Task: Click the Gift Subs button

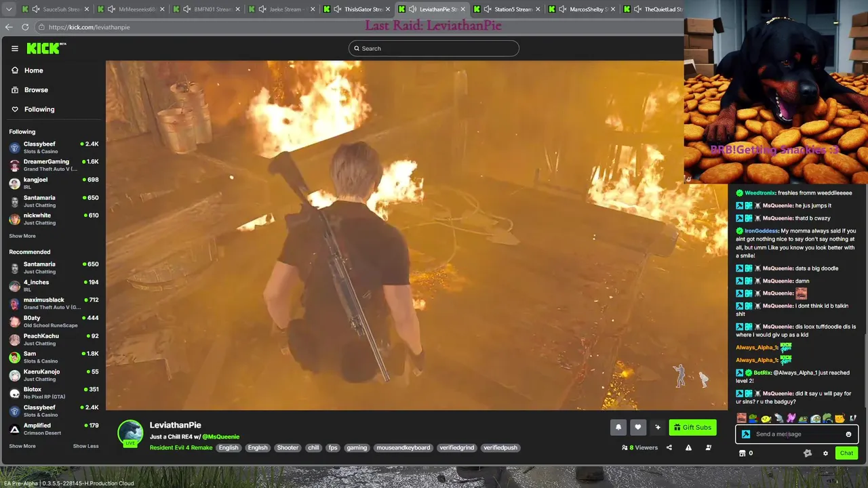Action: (692, 427)
